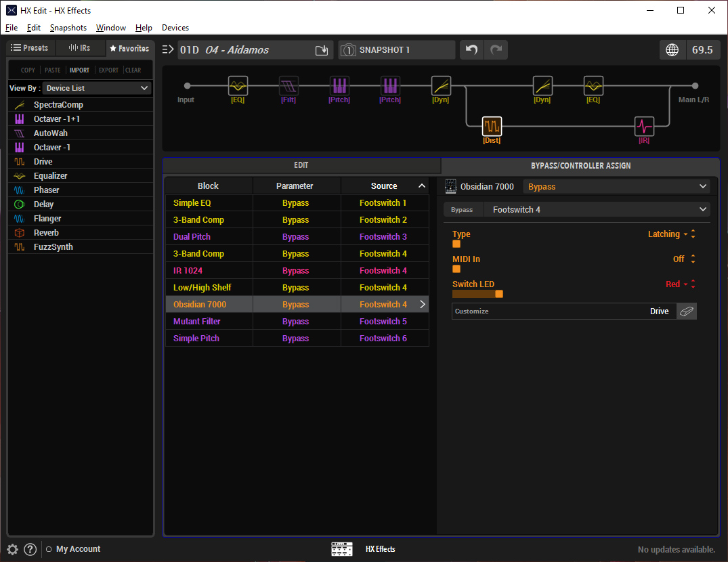Step the Switch LED color with its arrows
The image size is (728, 562).
click(693, 284)
